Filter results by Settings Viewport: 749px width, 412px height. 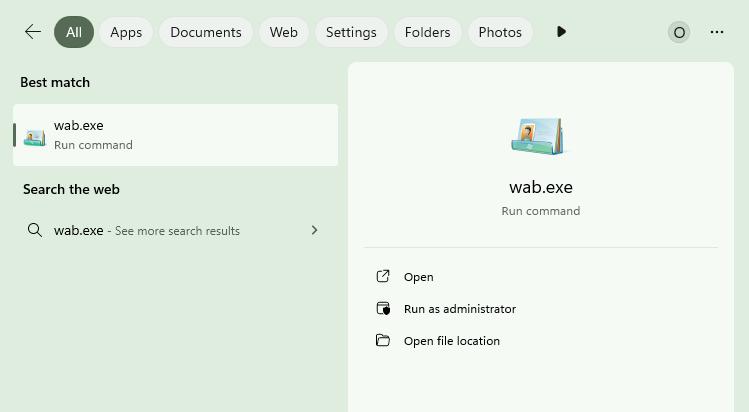[351, 32]
